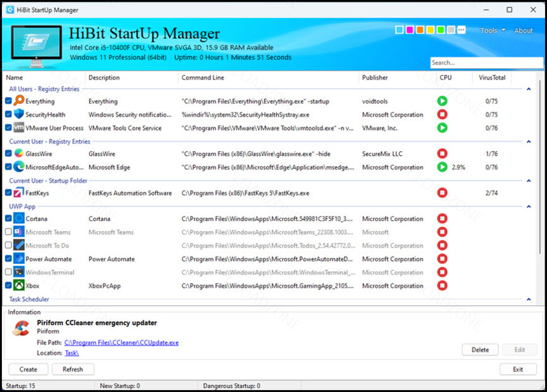The image size is (547, 392).
Task: Sort by Description column header
Action: pos(104,78)
